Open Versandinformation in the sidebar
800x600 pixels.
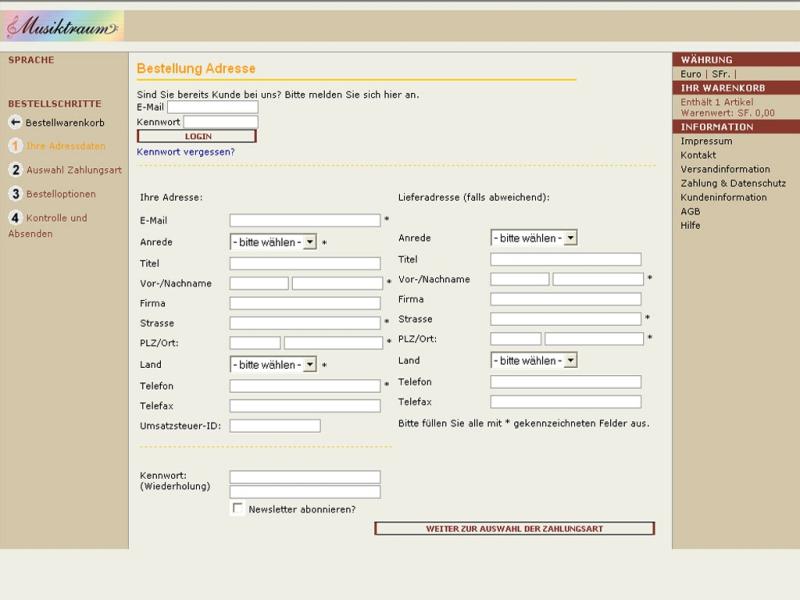point(725,169)
